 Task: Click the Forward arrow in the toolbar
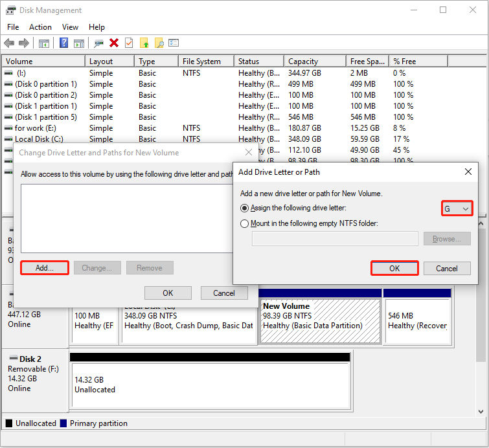(x=24, y=43)
